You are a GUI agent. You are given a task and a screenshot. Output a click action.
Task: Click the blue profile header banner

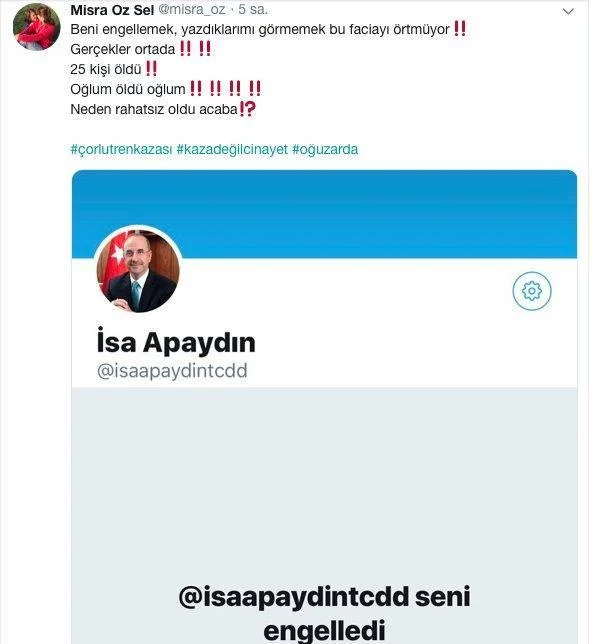pyautogui.click(x=324, y=214)
